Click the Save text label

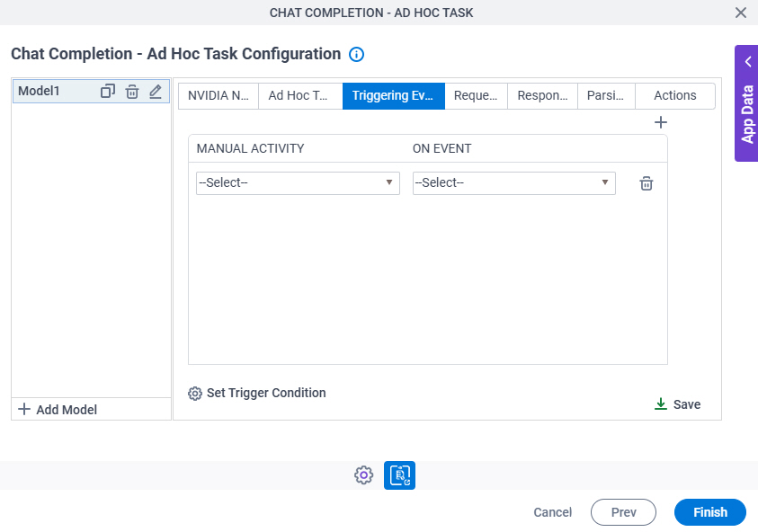687,404
